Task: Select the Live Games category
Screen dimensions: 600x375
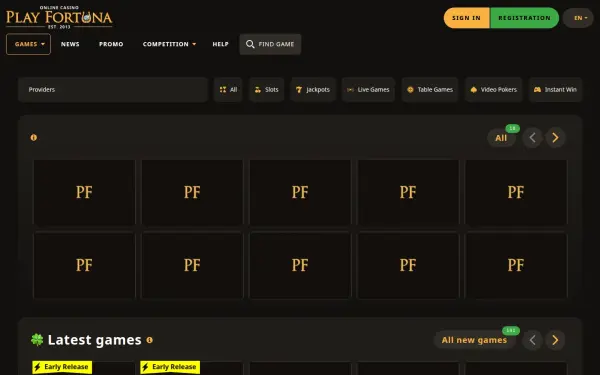Action: tap(368, 90)
